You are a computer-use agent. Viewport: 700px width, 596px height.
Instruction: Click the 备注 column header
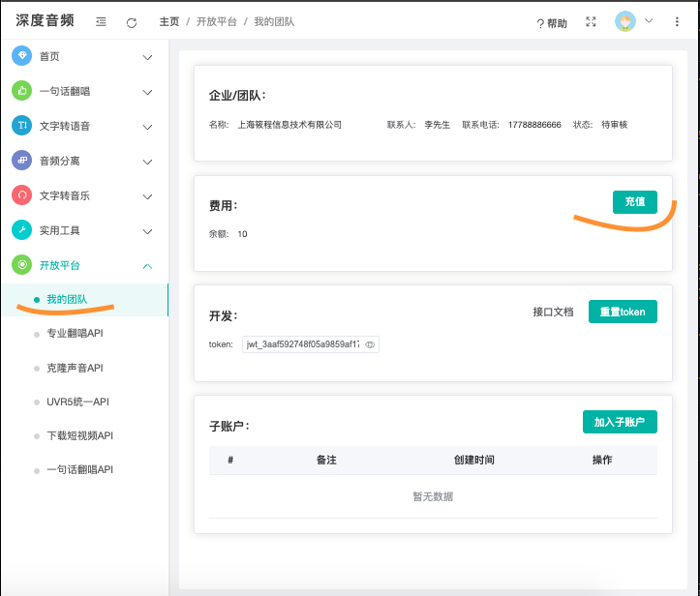(326, 460)
